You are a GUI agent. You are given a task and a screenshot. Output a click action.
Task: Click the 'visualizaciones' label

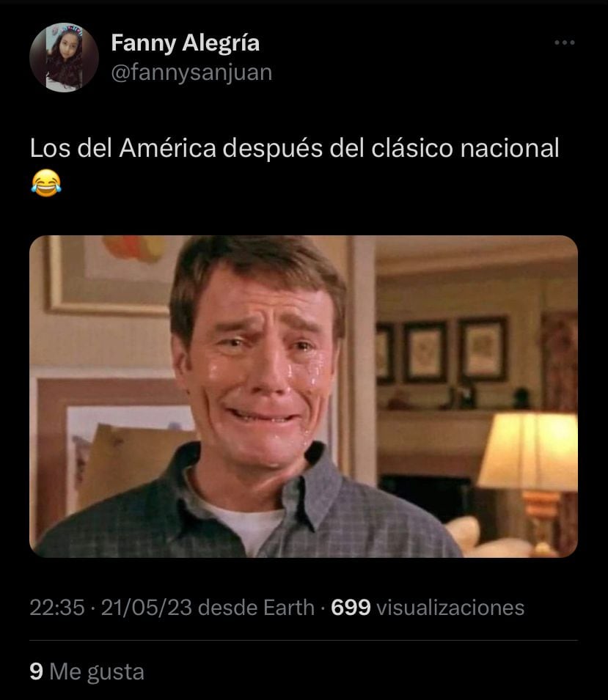point(450,608)
